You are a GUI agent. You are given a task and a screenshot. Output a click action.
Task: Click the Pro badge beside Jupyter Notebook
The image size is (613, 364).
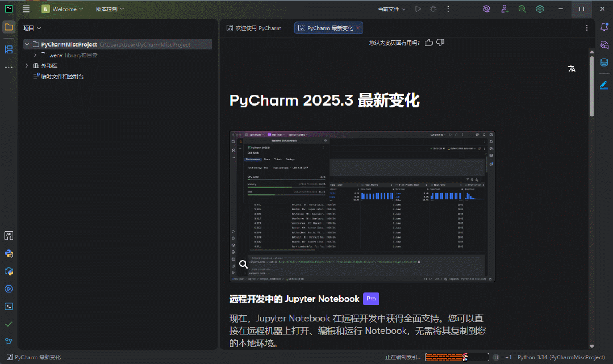371,299
